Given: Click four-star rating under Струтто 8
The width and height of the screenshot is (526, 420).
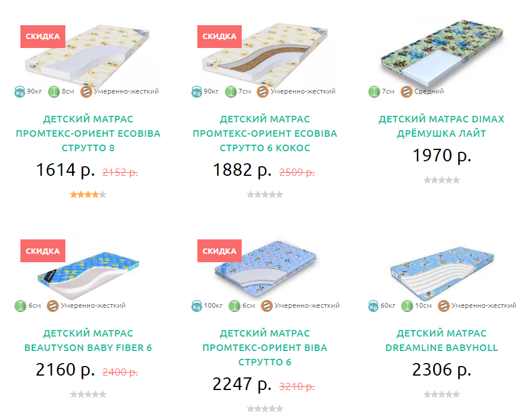Looking at the screenshot, I should (x=88, y=194).
